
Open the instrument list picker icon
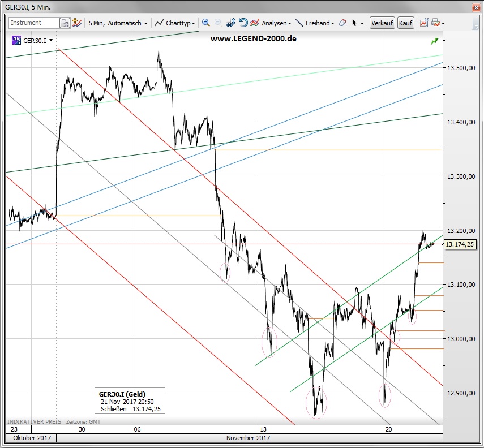click(65, 23)
